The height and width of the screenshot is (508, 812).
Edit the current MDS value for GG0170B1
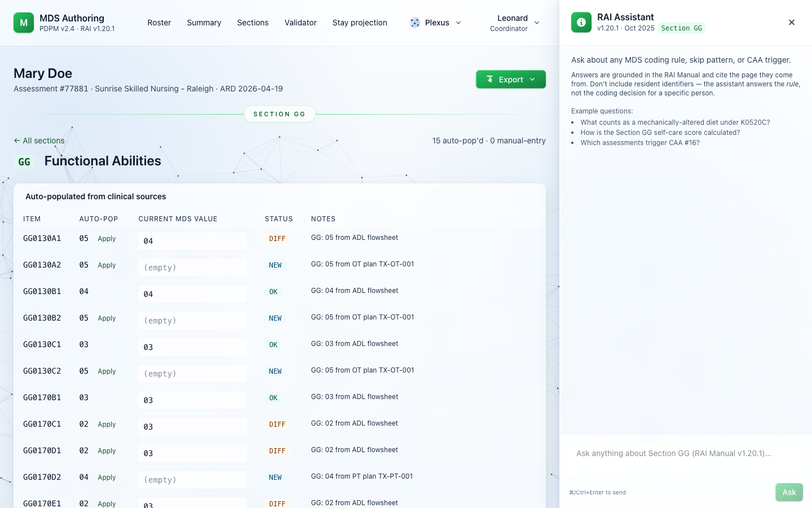192,400
